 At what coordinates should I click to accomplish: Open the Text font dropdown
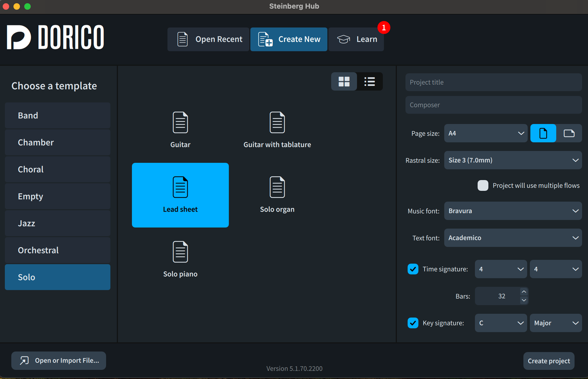513,238
